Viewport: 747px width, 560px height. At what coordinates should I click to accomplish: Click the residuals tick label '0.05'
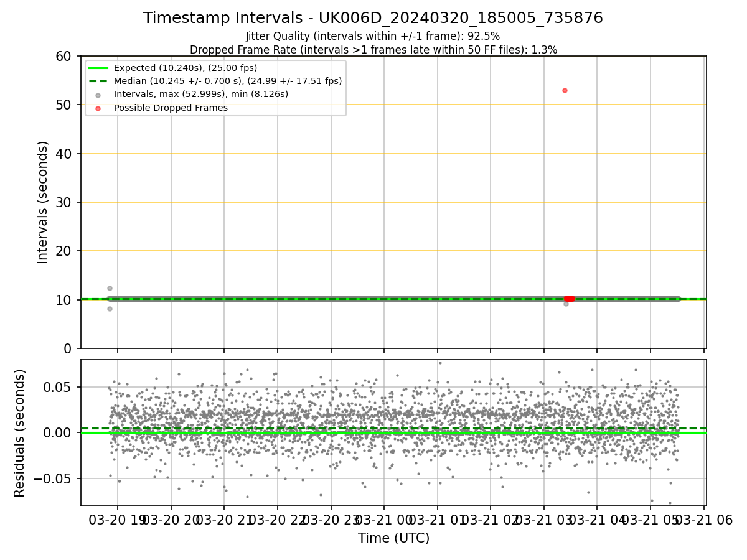(x=59, y=387)
